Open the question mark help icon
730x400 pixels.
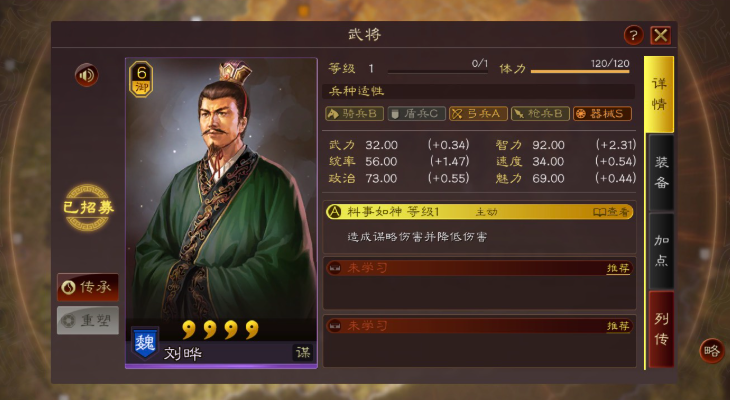tap(633, 35)
